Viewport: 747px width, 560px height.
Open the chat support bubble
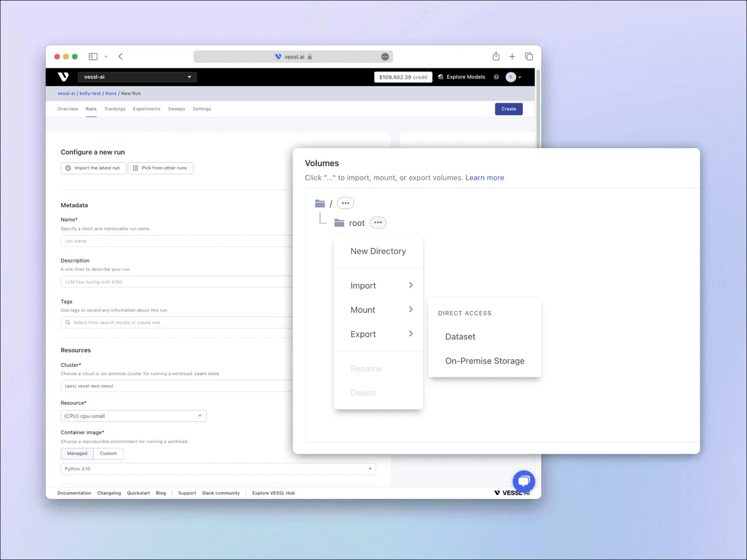524,482
